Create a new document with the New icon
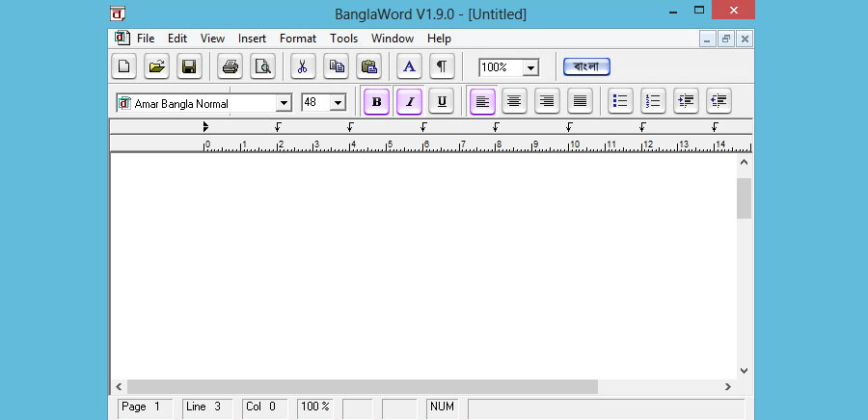868x420 pixels. click(124, 66)
